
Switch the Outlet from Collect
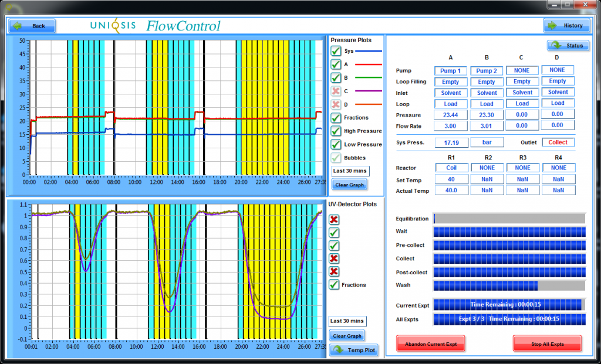557,142
